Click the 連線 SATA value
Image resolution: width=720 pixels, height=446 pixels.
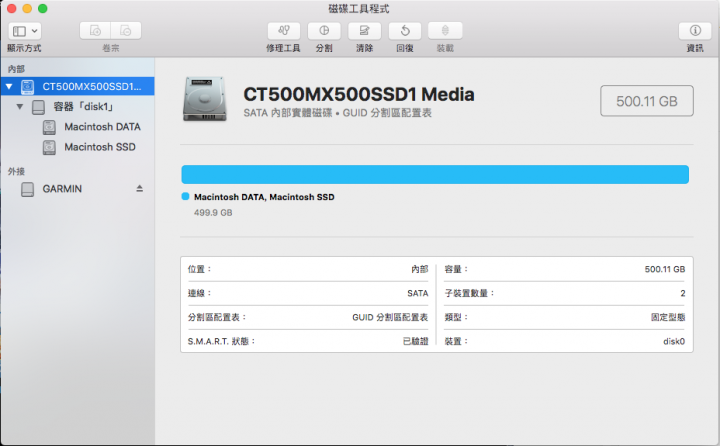click(x=417, y=293)
